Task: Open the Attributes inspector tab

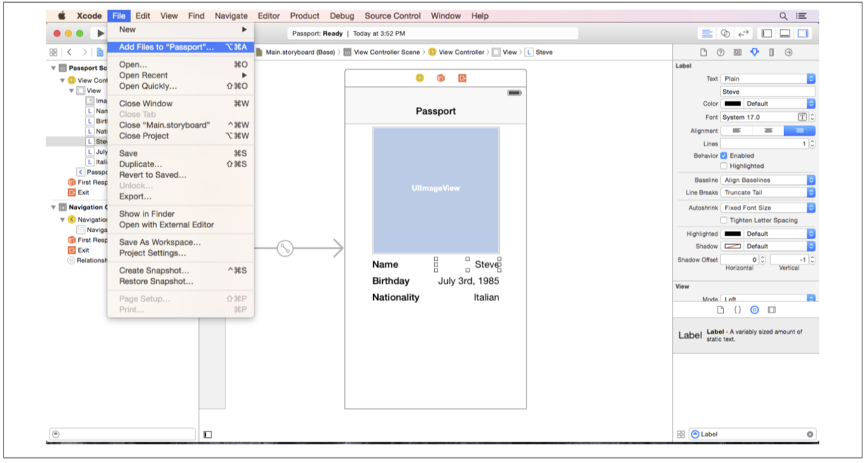Action: (x=754, y=52)
